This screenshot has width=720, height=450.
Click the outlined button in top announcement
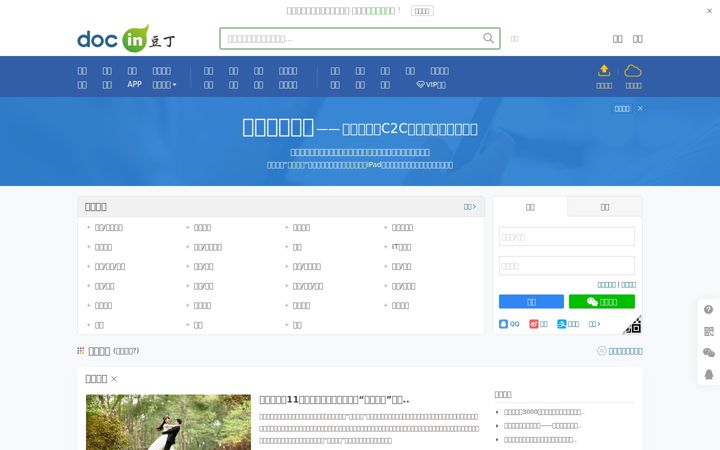click(x=422, y=11)
